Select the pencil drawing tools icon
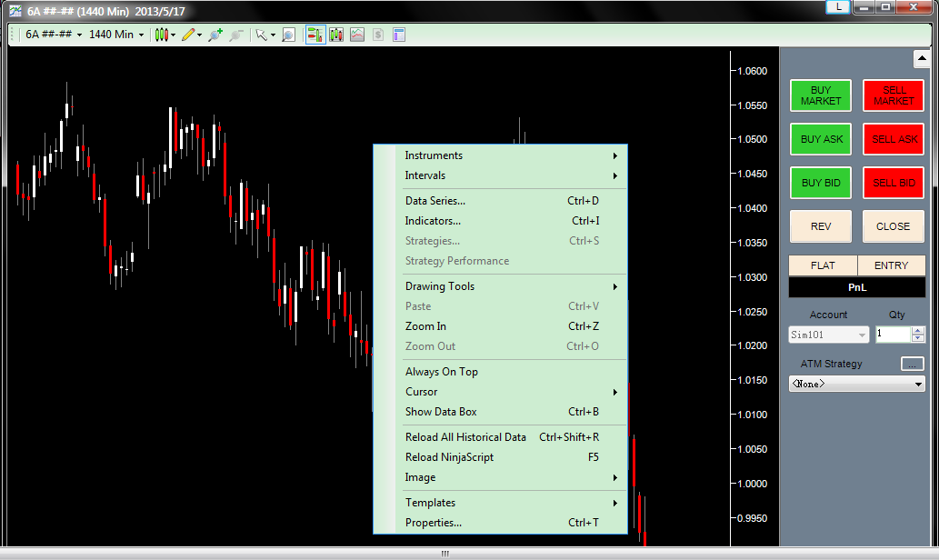 tap(188, 35)
